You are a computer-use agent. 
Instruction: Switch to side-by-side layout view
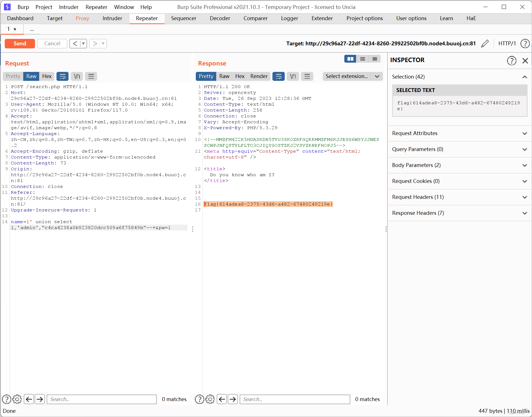tap(350, 59)
